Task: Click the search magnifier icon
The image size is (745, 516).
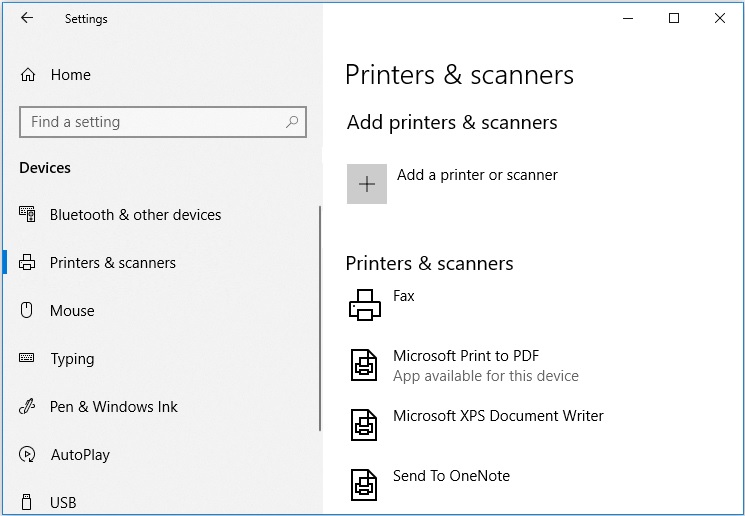Action: pos(292,122)
